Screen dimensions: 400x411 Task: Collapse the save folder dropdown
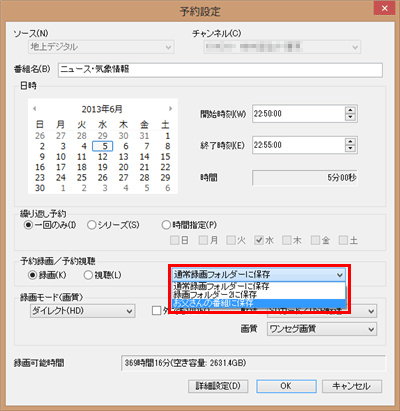(x=340, y=275)
